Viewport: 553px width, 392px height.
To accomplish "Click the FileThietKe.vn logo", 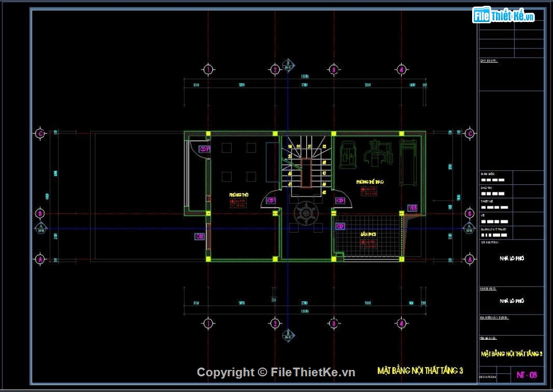I will pyautogui.click(x=503, y=15).
